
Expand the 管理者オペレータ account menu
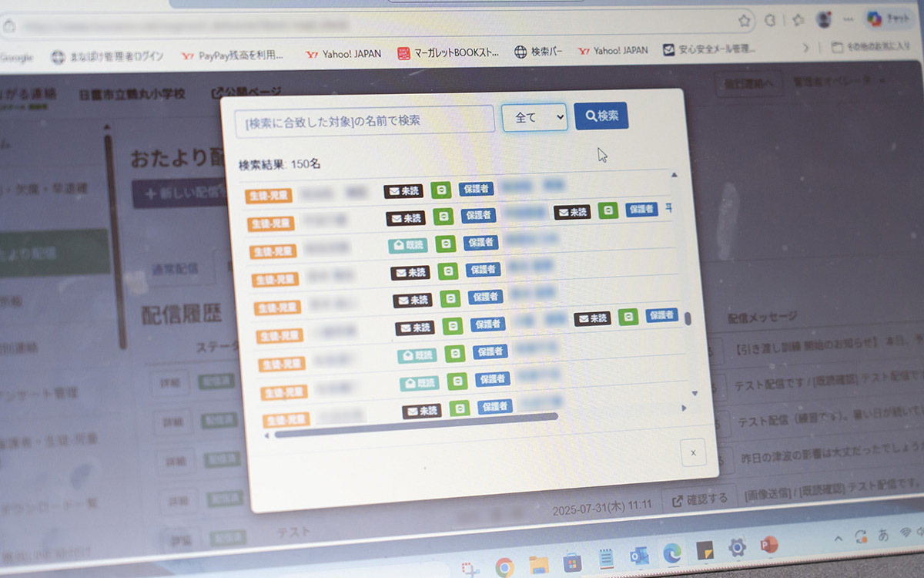[838, 81]
